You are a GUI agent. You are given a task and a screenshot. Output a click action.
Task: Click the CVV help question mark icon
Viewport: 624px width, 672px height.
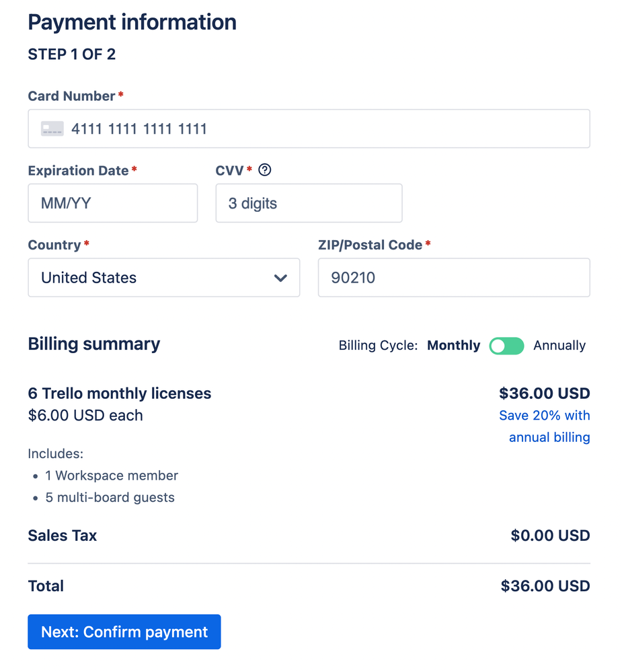coord(265,170)
